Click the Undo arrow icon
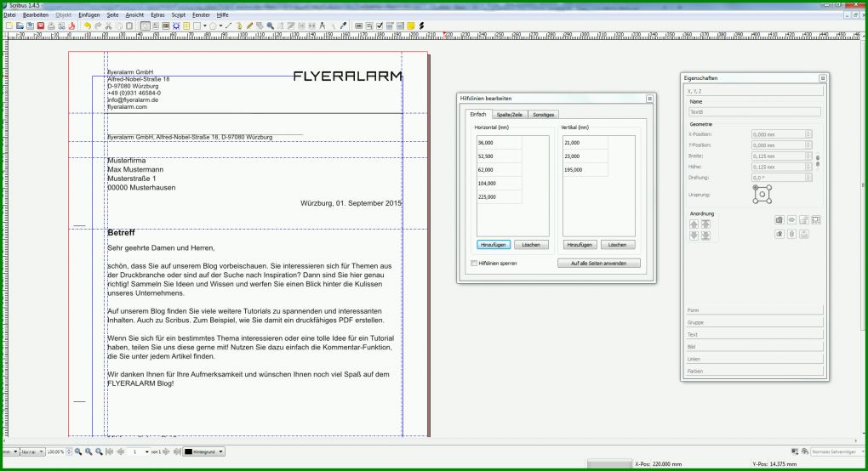Viewport: 868px width, 471px height. (x=88, y=26)
